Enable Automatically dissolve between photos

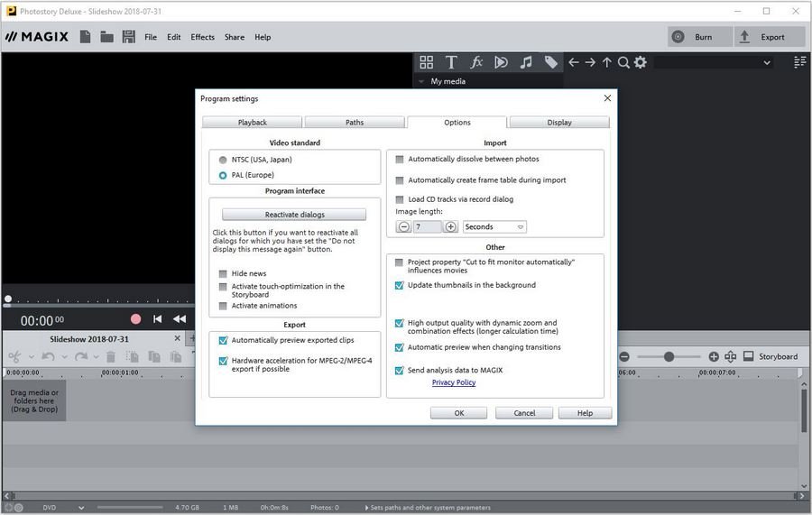coord(400,160)
